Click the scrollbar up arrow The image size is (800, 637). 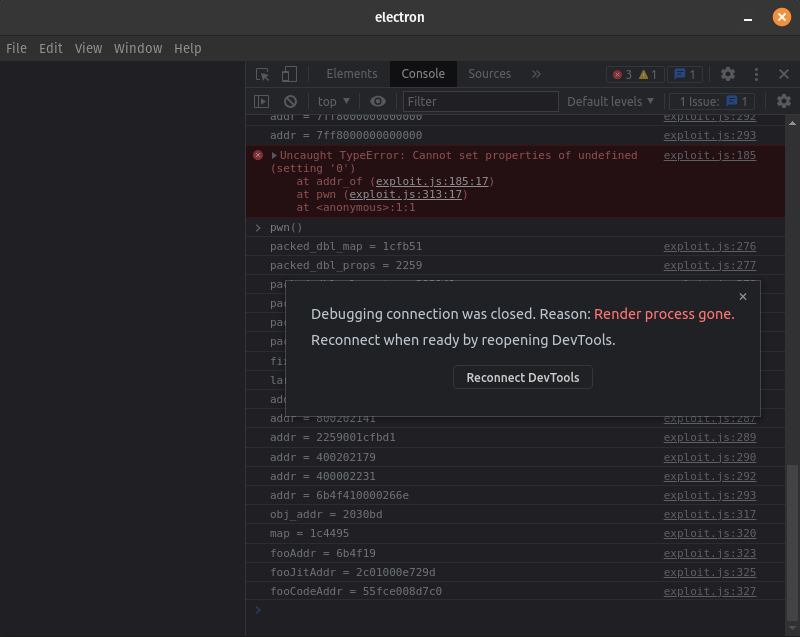click(792, 123)
